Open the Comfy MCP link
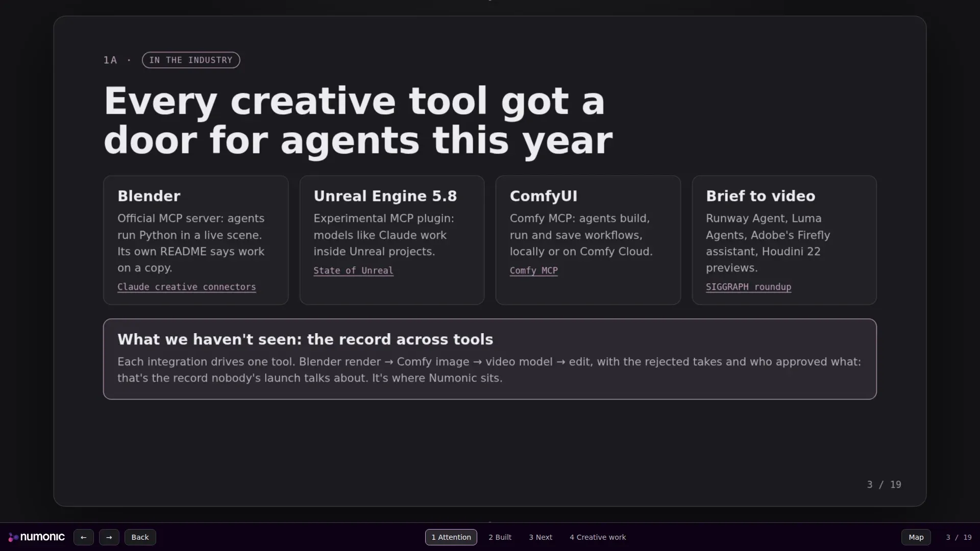 coord(534,270)
